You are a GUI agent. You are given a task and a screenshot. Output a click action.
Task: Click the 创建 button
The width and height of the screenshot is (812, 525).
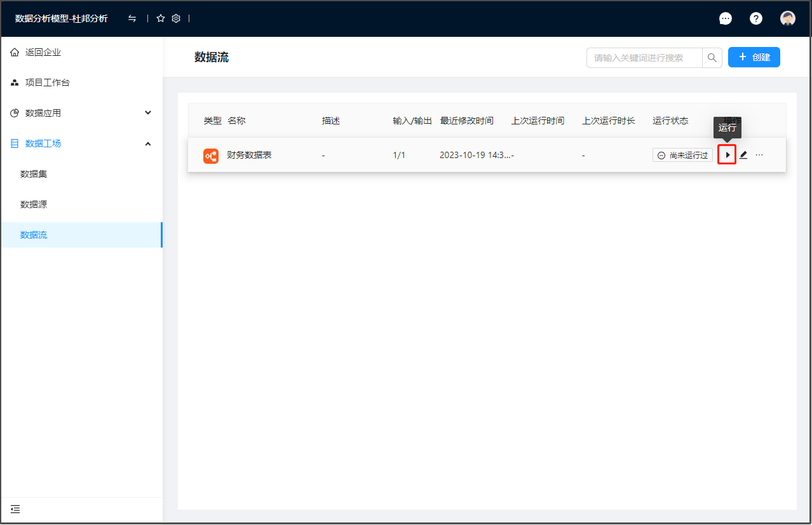click(754, 57)
